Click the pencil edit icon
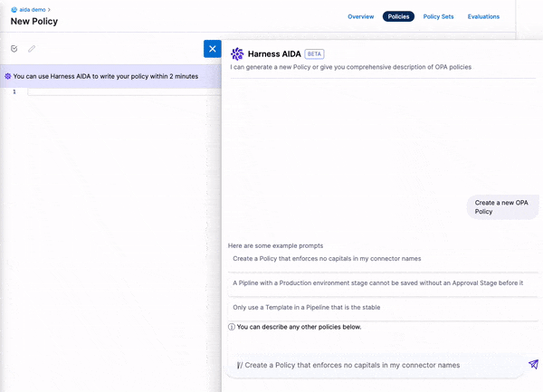This screenshot has width=543, height=392. pos(32,49)
